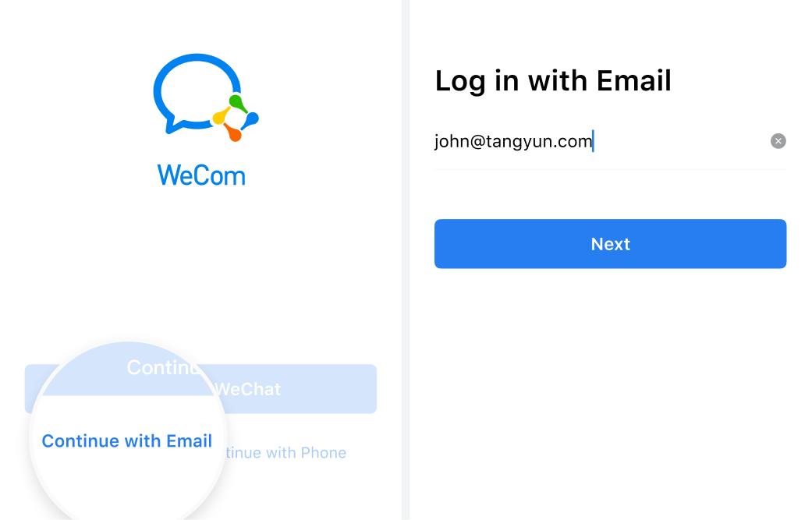This screenshot has height=520, width=812.
Task: Click the word WeChat on the faded button
Action: pos(247,389)
